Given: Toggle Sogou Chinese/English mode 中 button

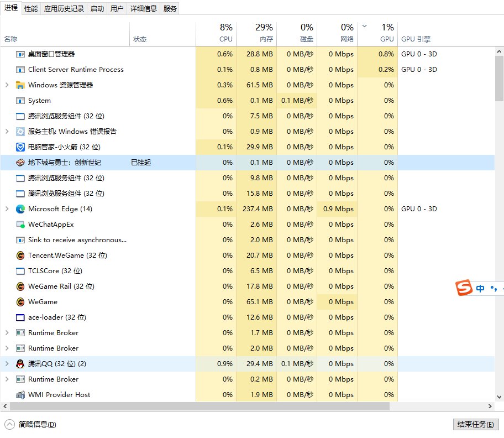Looking at the screenshot, I should pyautogui.click(x=480, y=289).
